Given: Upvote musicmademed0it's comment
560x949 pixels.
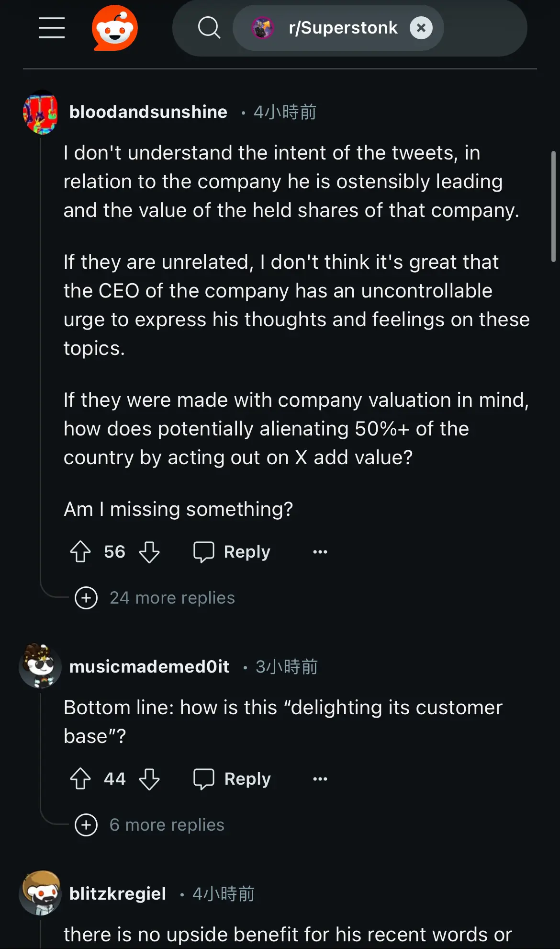Looking at the screenshot, I should 80,778.
